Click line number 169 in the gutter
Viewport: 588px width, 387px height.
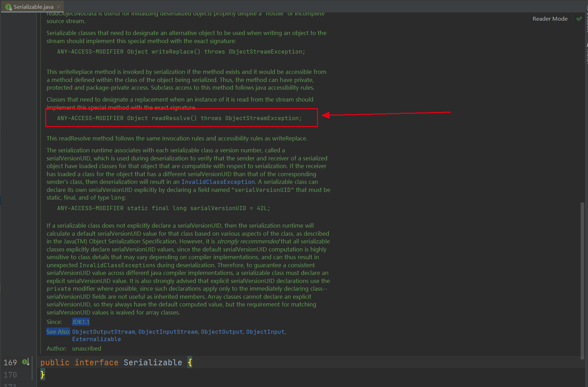click(x=10, y=362)
